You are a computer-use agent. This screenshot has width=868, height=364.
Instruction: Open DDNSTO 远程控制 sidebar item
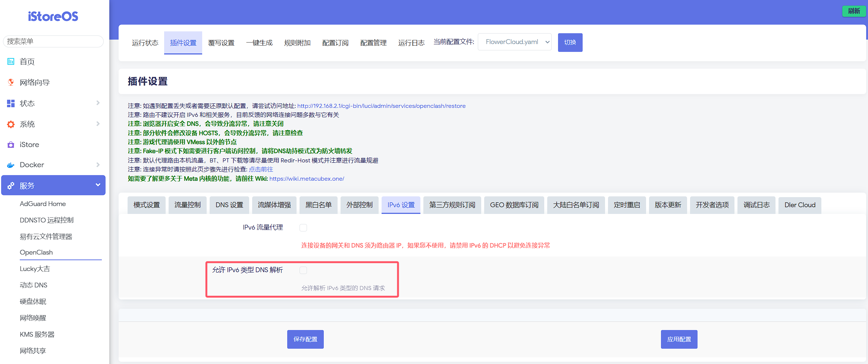47,220
